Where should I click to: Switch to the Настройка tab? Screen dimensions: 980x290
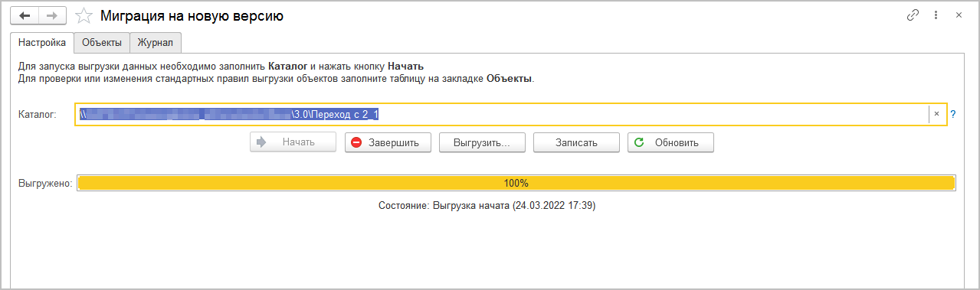(41, 43)
